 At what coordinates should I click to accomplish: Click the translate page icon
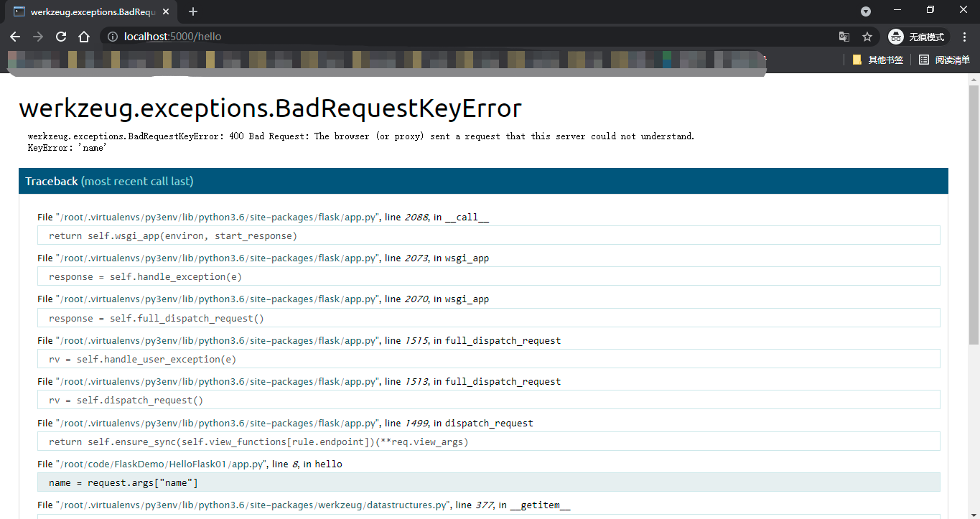click(x=844, y=37)
